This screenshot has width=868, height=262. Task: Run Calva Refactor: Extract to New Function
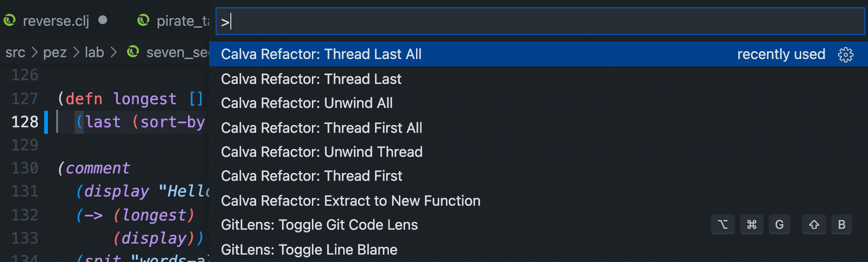(x=351, y=201)
